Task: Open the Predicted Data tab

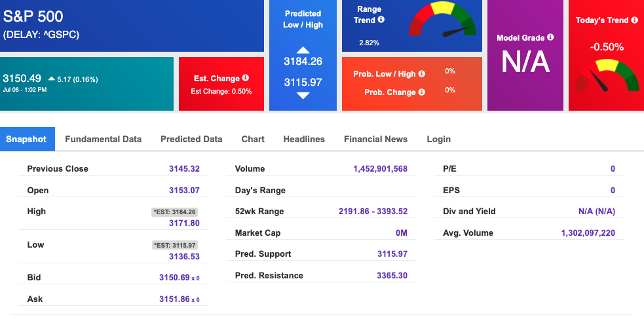Action: point(191,139)
